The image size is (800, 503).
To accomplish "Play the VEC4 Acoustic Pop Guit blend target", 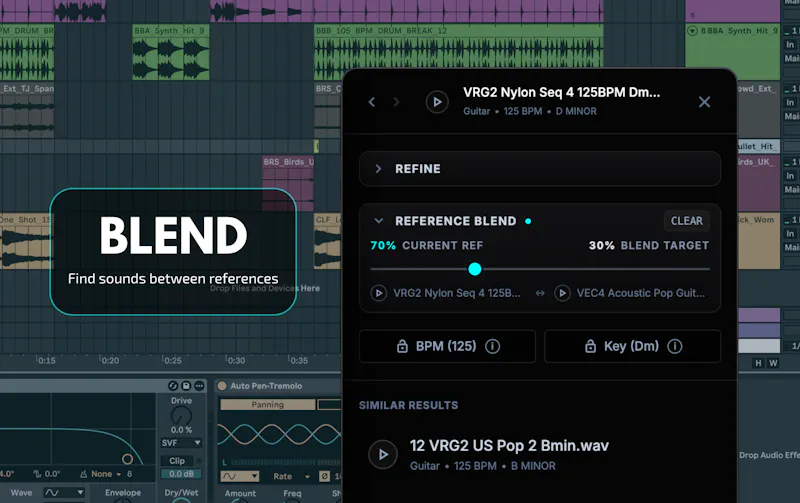I will point(562,293).
